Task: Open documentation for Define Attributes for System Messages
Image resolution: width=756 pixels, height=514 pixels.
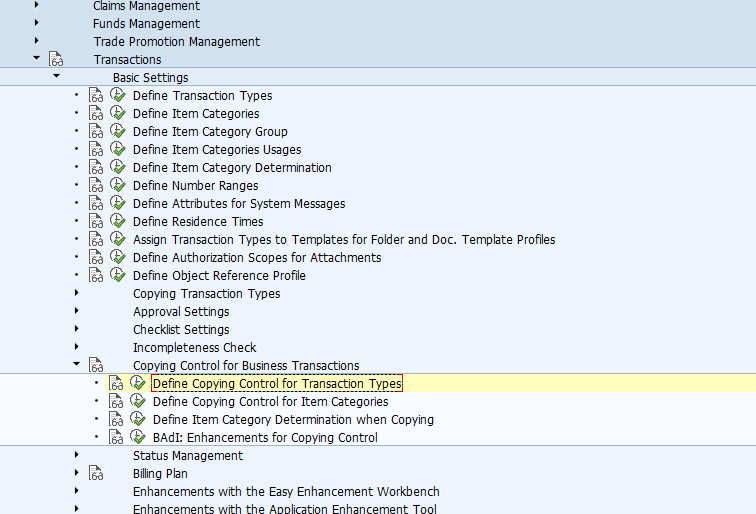Action: point(96,203)
